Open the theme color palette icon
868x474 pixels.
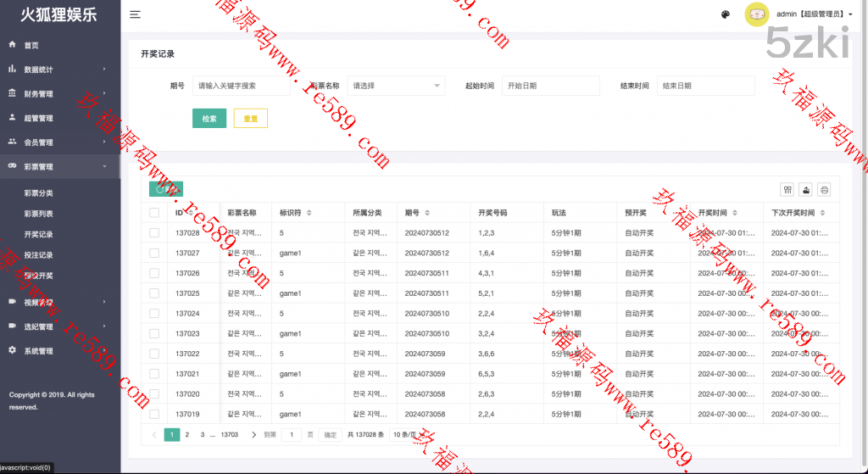click(725, 14)
